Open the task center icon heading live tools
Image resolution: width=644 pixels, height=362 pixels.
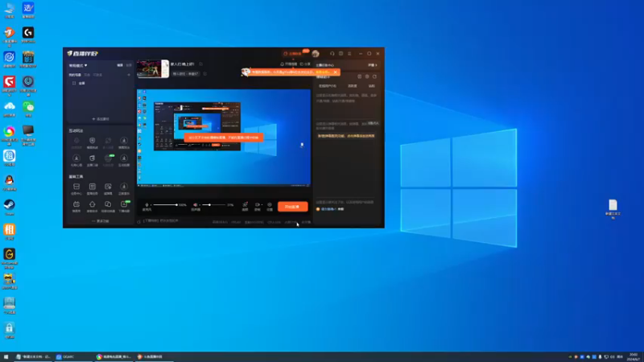point(76,188)
